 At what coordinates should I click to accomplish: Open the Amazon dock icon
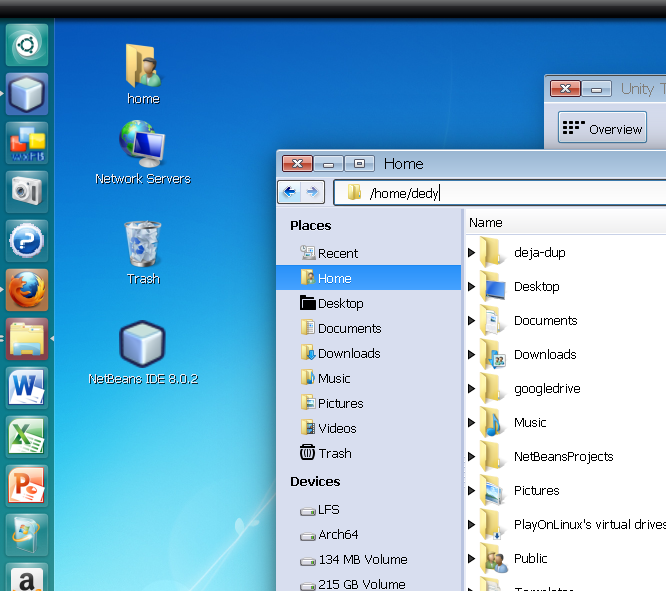(27, 578)
